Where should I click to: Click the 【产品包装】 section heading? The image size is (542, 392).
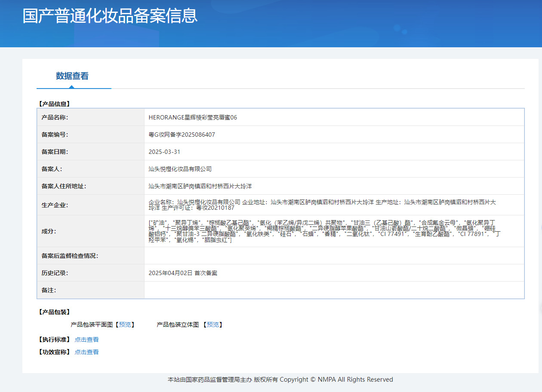coord(54,312)
